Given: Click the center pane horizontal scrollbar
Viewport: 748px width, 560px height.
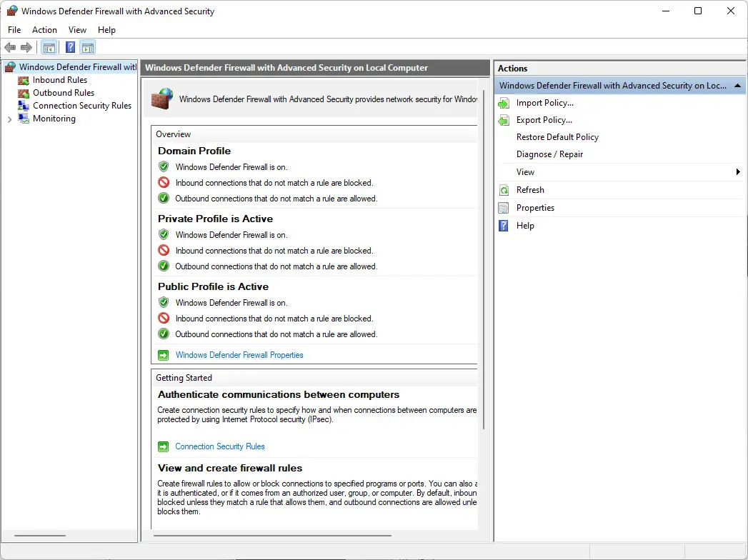Looking at the screenshot, I should pos(272,536).
